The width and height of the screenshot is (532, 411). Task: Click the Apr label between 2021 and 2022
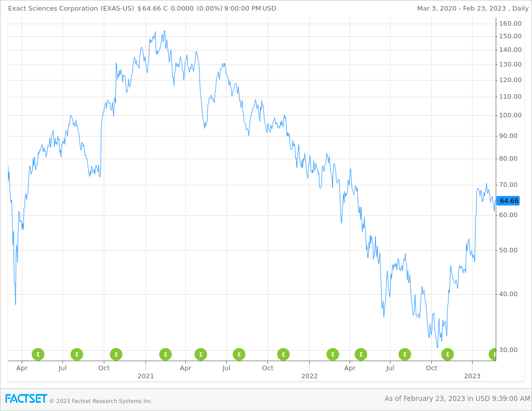(185, 368)
